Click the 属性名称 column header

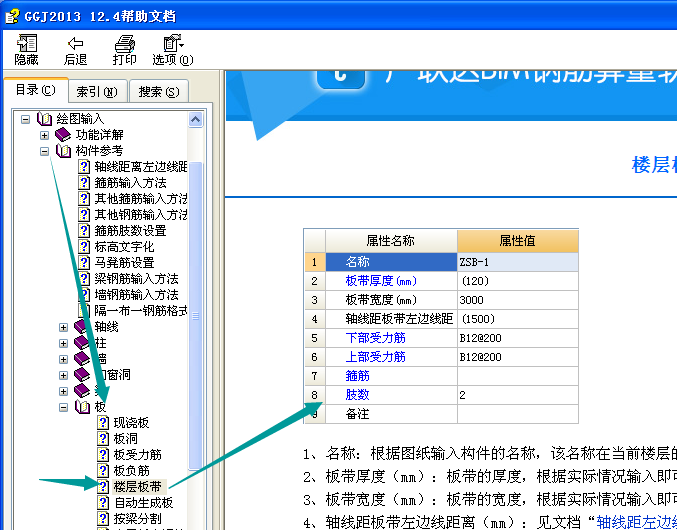[x=391, y=241]
